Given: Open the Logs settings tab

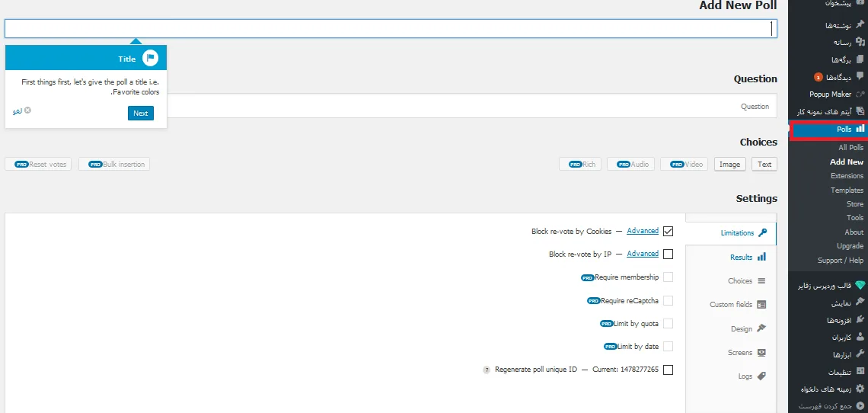Looking at the screenshot, I should pos(731,376).
